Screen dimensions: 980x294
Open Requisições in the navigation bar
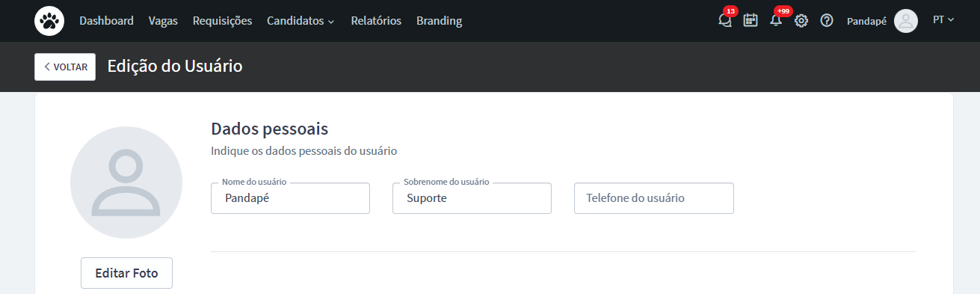tap(222, 21)
